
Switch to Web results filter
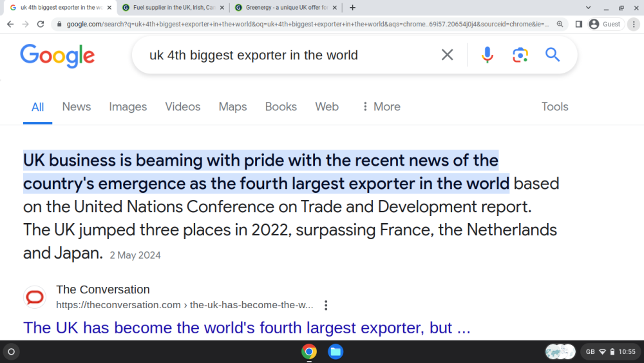point(327,107)
